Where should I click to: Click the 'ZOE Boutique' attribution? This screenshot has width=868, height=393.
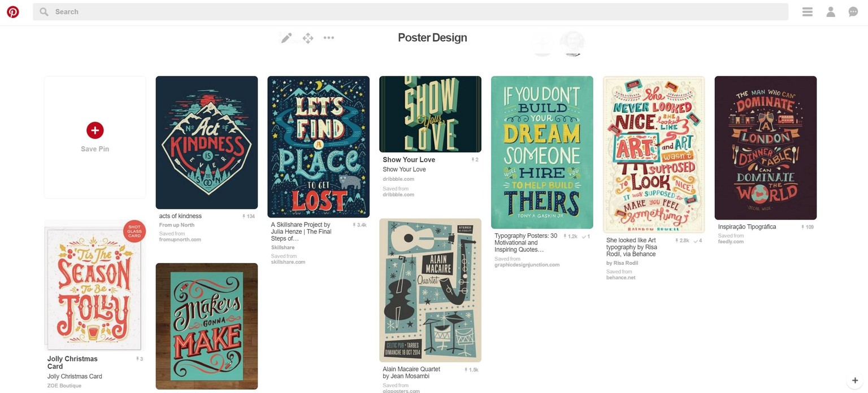pos(64,386)
